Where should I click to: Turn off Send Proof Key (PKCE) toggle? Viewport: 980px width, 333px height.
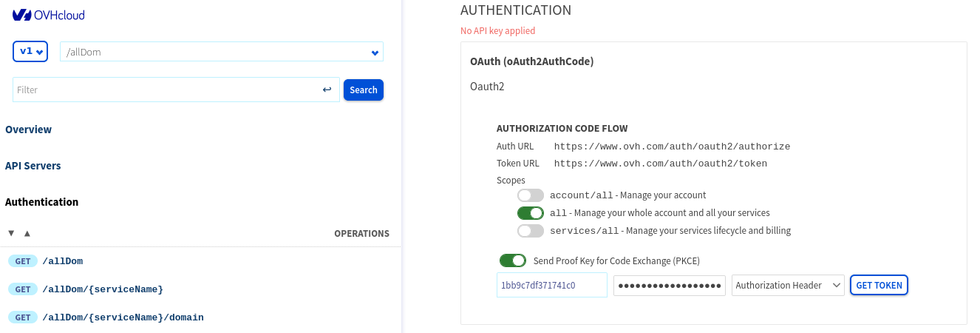[x=513, y=260]
